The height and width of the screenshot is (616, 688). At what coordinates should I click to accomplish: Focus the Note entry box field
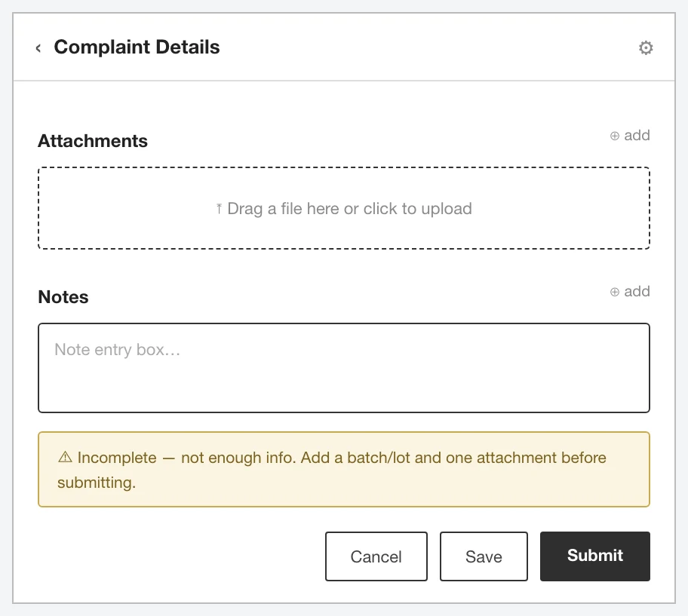tap(344, 368)
